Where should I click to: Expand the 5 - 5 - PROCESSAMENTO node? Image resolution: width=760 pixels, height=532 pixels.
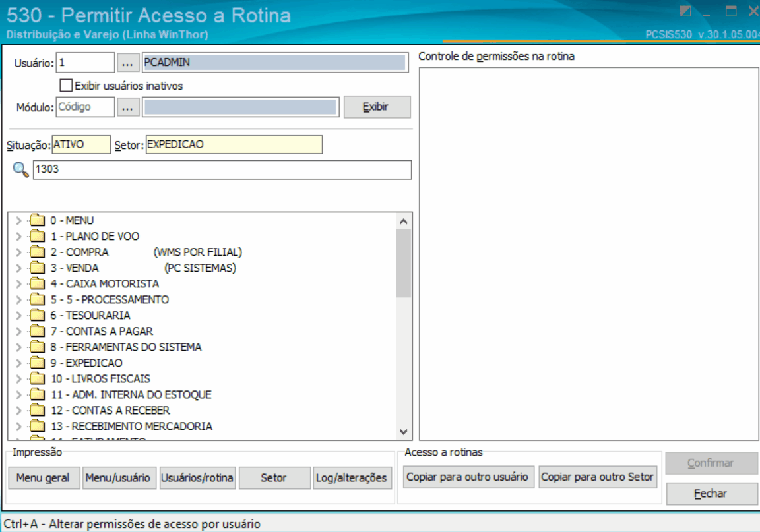pyautogui.click(x=18, y=299)
